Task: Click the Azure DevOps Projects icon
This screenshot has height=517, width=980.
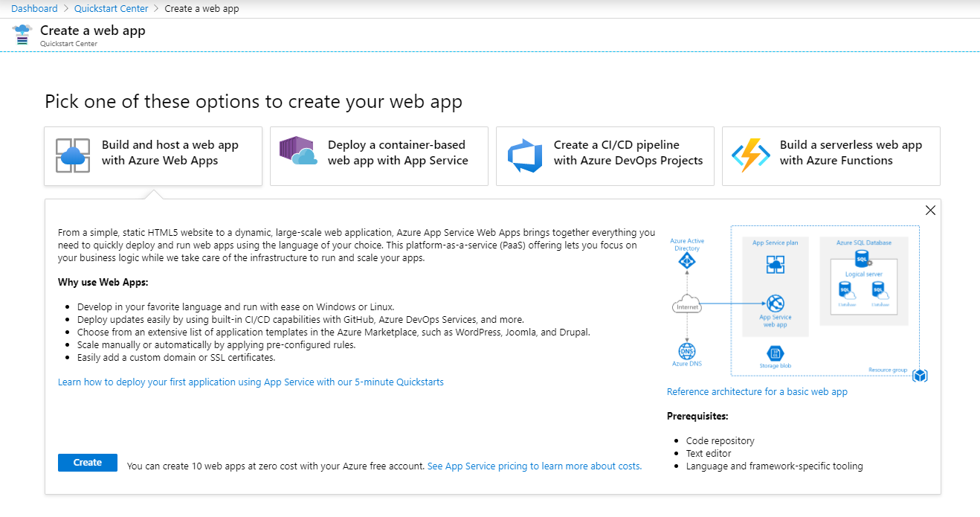Action: [x=525, y=156]
